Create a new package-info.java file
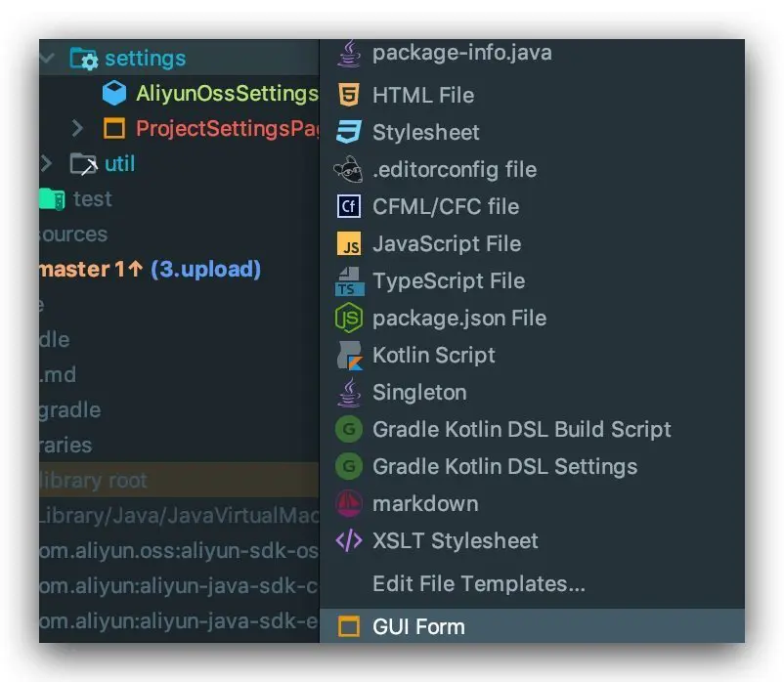This screenshot has width=784, height=682. pos(461,53)
